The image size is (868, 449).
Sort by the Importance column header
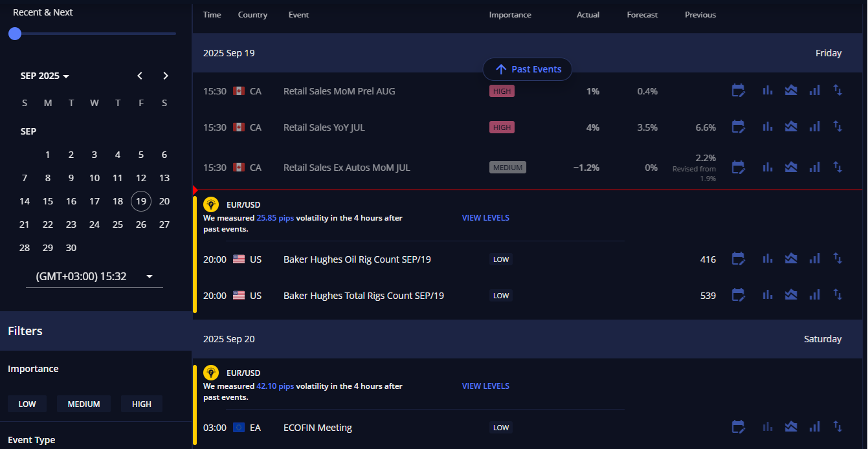pos(510,15)
